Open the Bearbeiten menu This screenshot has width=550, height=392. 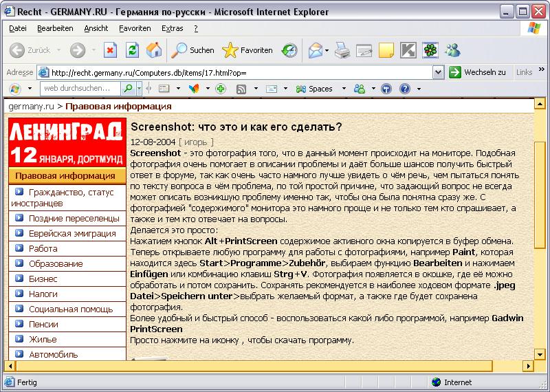point(55,28)
